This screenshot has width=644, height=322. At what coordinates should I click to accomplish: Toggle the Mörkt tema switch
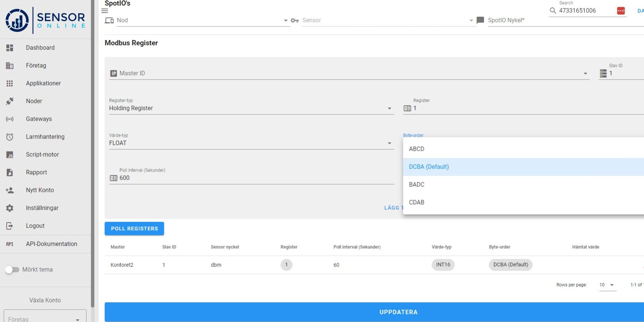tap(12, 270)
